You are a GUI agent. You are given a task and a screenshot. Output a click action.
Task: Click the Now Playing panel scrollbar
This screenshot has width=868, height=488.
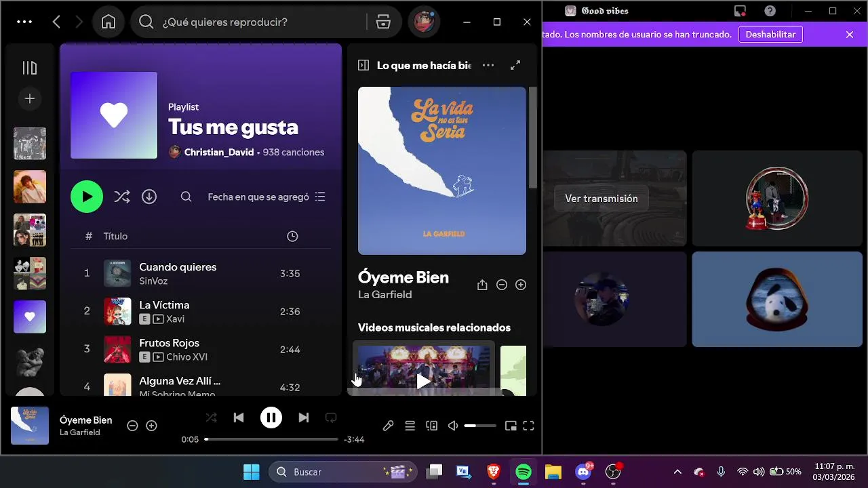coord(533,138)
